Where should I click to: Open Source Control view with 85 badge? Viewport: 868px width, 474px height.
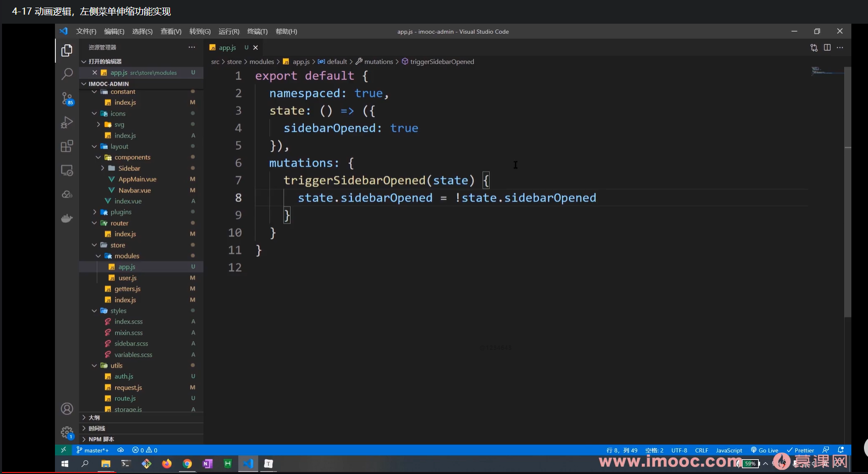coord(67,98)
